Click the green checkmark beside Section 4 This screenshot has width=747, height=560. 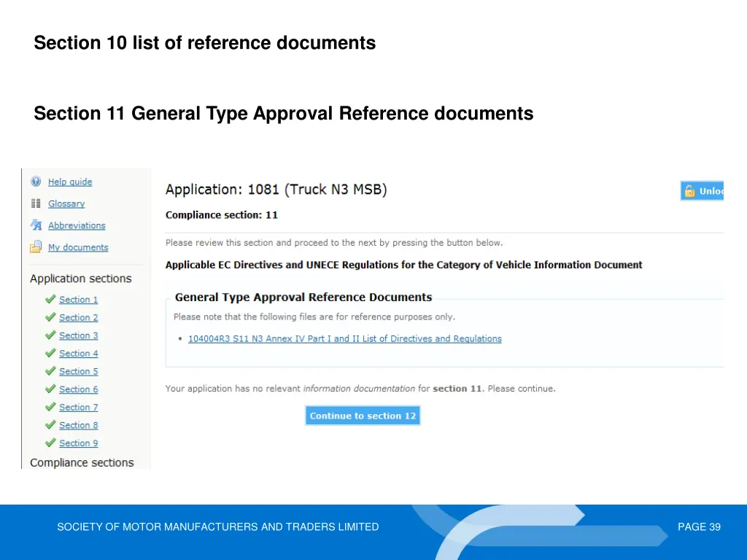point(50,353)
